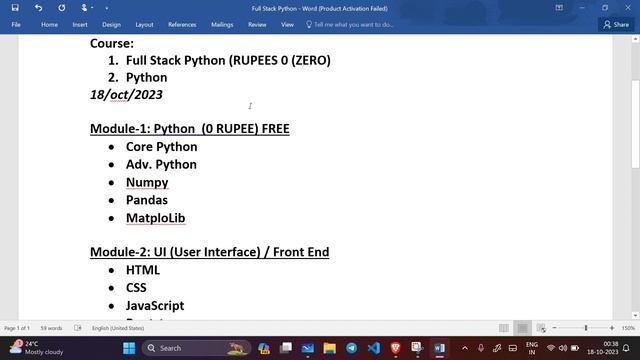Image resolution: width=640 pixels, height=360 pixels.
Task: Click the vertical scrollbar thumb
Action: pos(635,124)
